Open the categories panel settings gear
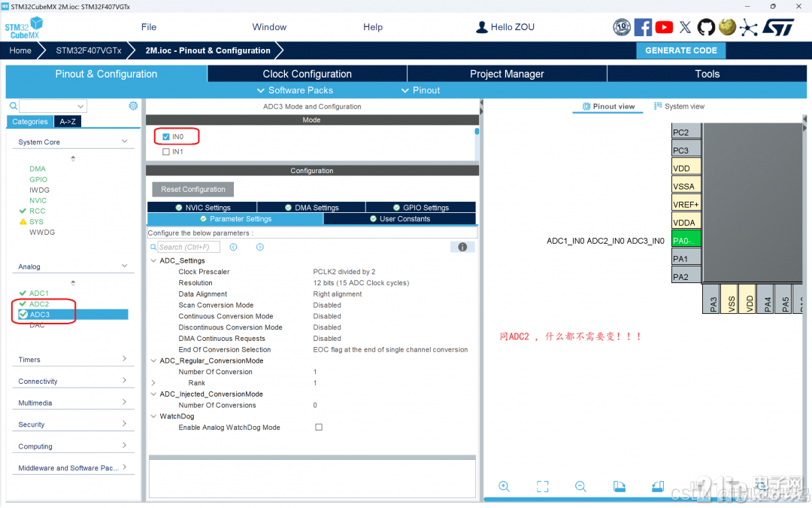This screenshot has width=812, height=508. point(133,106)
